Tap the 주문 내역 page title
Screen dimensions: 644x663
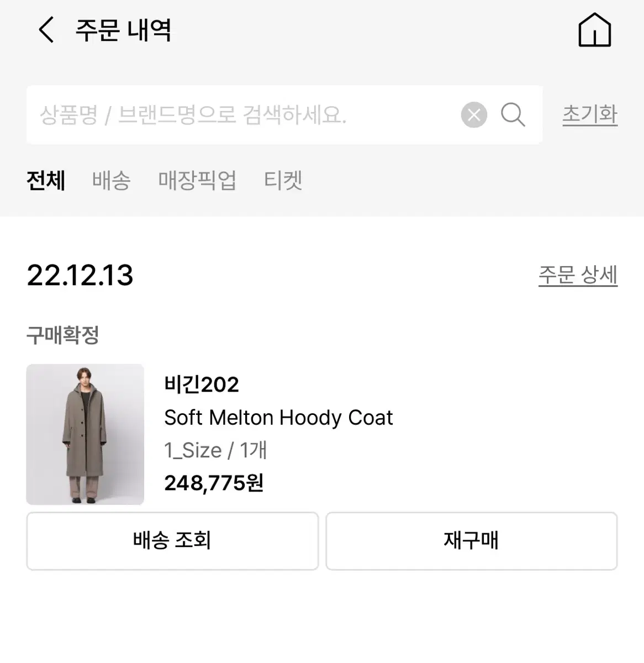point(123,30)
